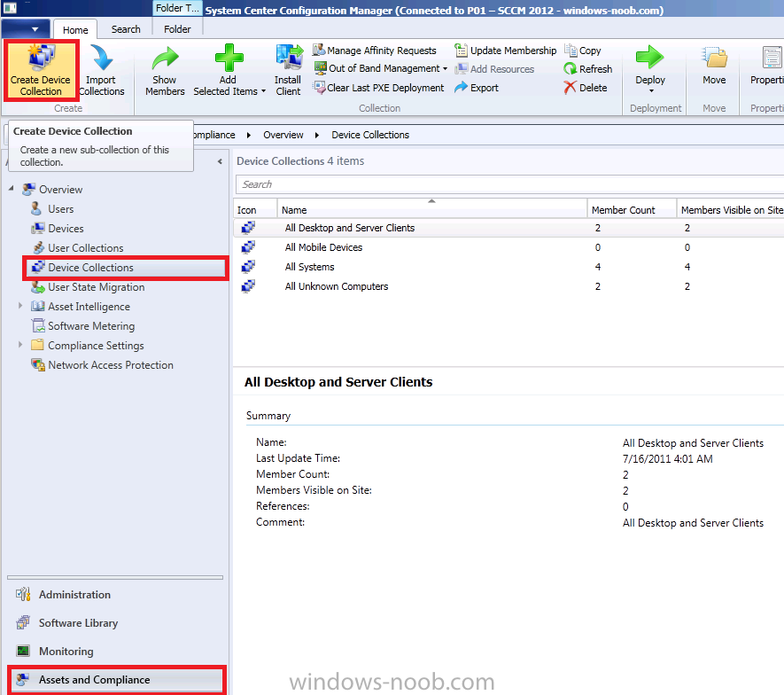This screenshot has height=695, width=784.
Task: Click the Install Client ribbon button
Action: point(289,71)
